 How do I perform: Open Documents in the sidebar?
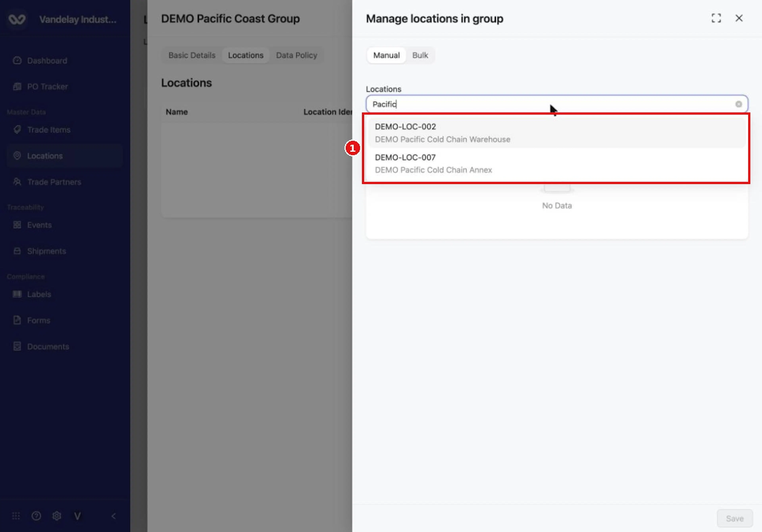point(65,347)
